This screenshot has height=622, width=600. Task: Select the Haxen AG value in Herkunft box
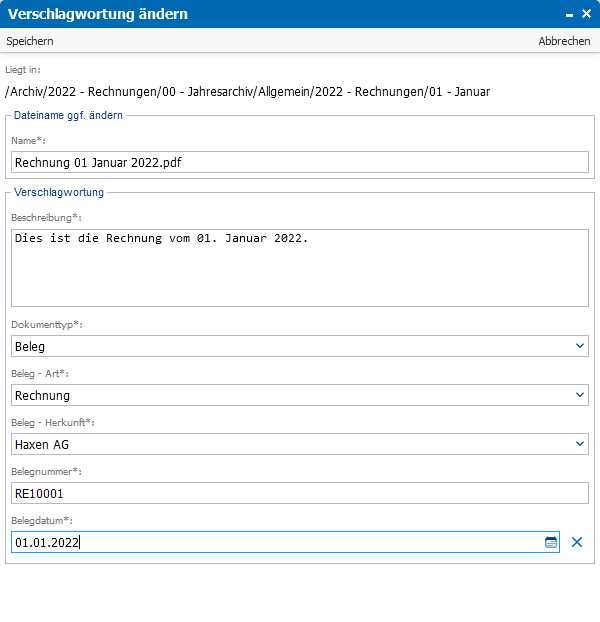click(299, 444)
